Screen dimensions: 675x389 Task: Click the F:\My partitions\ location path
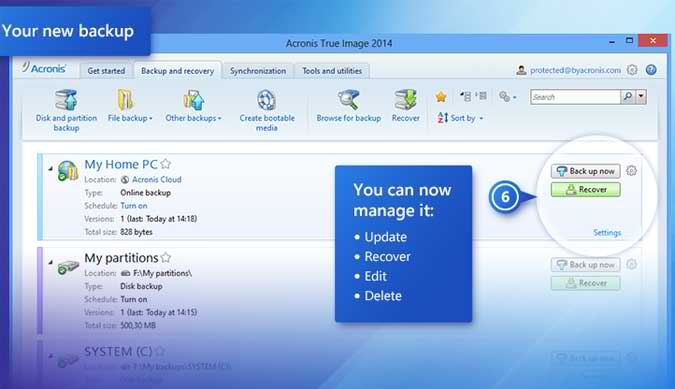(162, 273)
